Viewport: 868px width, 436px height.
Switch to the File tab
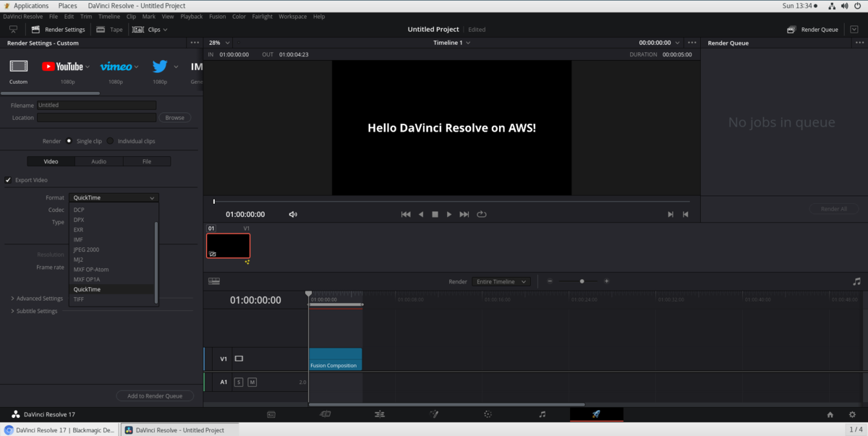147,161
